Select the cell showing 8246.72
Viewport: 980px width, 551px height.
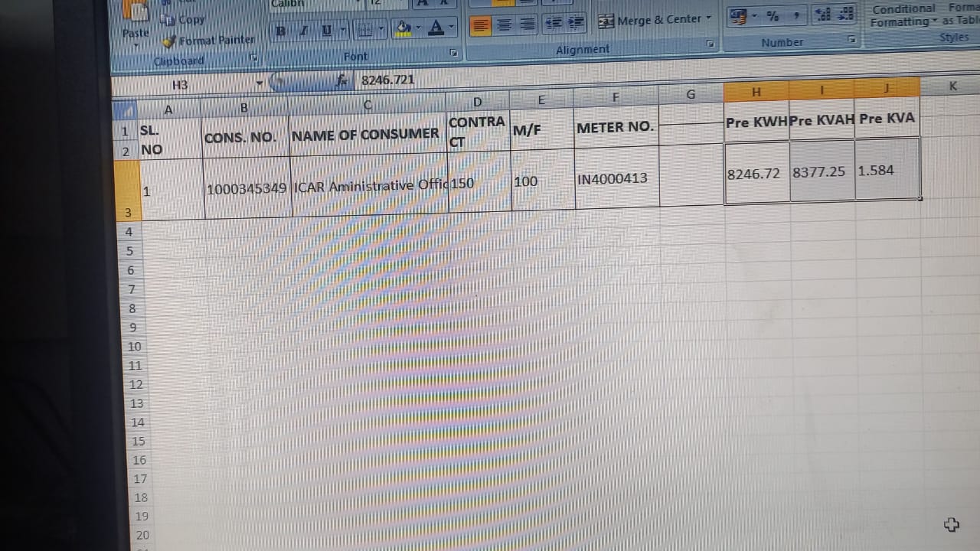pos(756,174)
